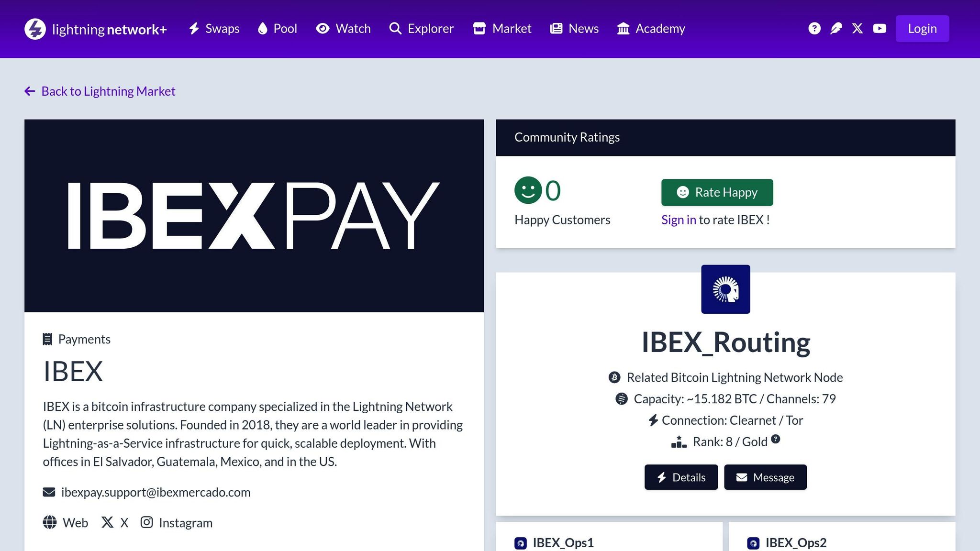Screen dimensions: 980x551
Task: Follow the Sign in link
Action: (x=679, y=220)
